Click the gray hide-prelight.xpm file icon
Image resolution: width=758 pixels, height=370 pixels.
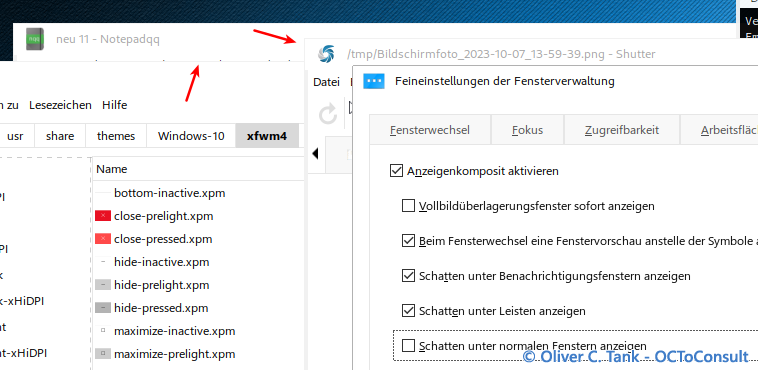[x=103, y=285]
